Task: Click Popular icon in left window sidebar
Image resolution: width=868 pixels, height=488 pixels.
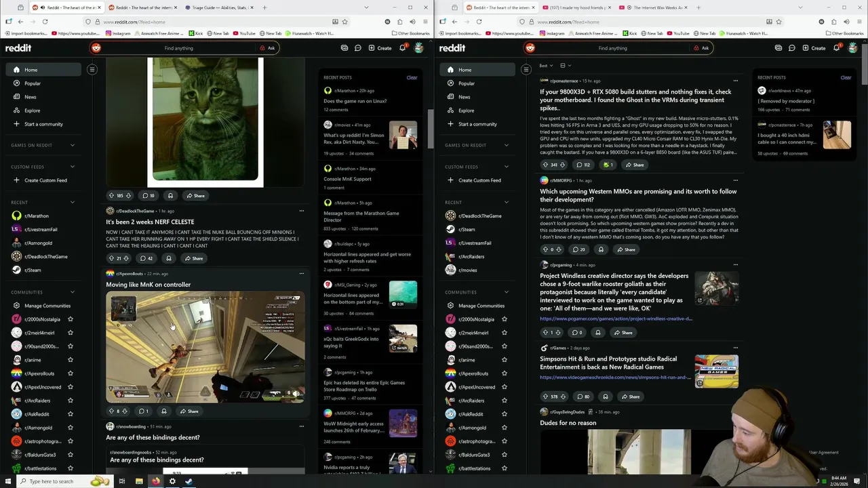Action: (x=17, y=83)
